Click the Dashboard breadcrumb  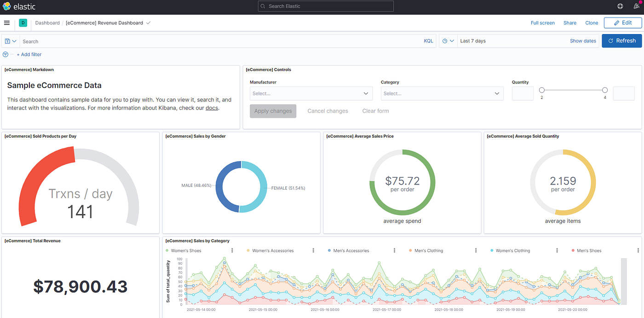(x=47, y=23)
